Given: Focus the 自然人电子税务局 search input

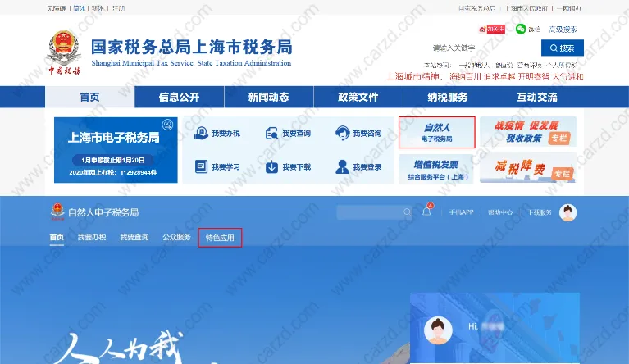Looking at the screenshot, I should click(374, 212).
